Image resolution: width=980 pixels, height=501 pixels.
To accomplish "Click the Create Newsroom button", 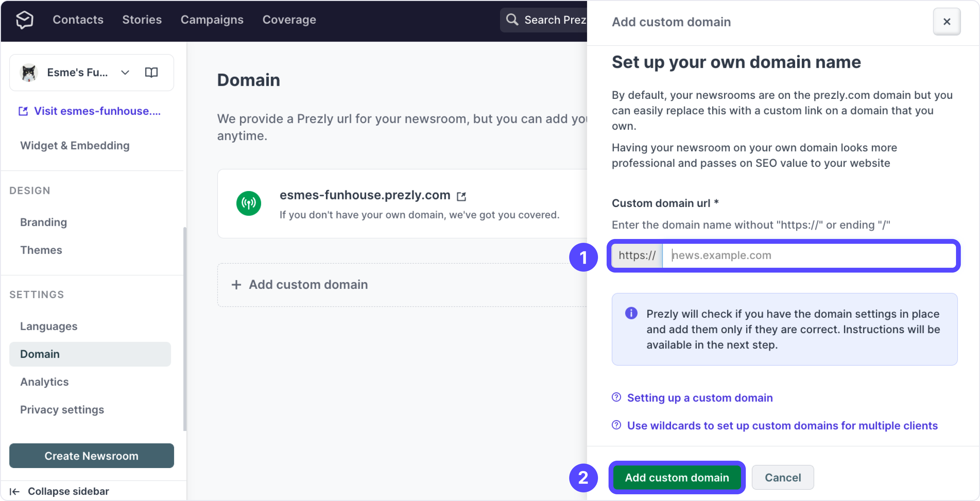I will 92,456.
